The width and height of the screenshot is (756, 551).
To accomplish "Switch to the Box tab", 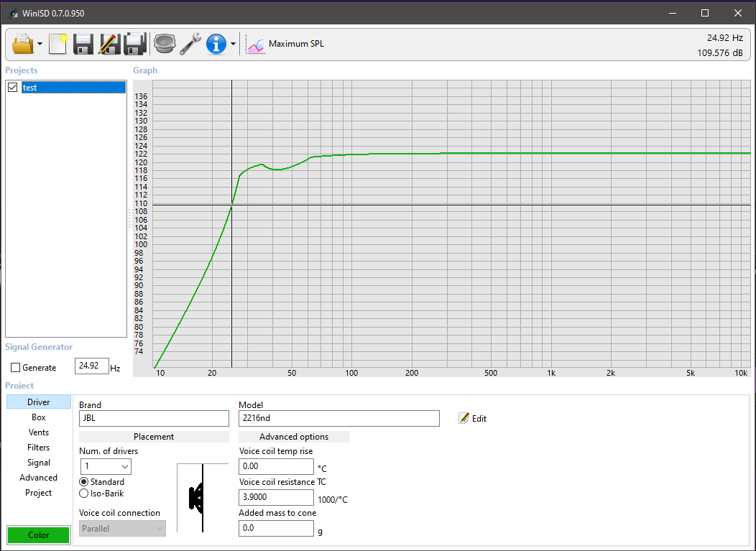I will (x=39, y=417).
